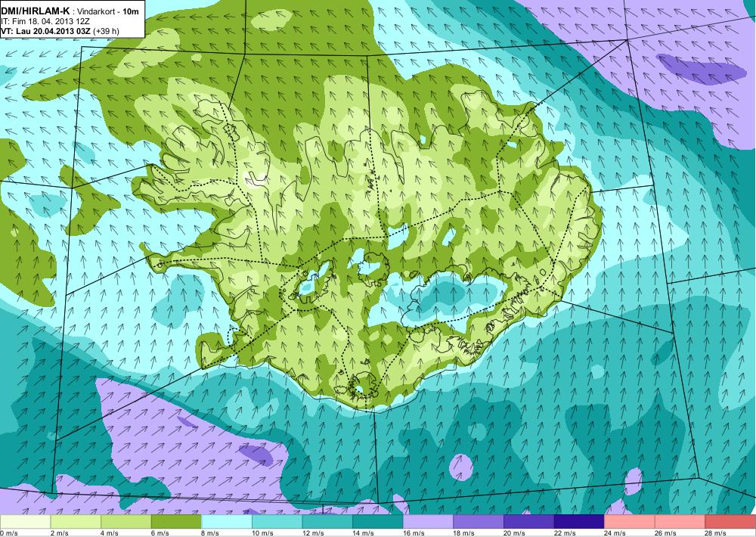Select the "8 m/s" legend label
756x537 pixels.
[210, 533]
